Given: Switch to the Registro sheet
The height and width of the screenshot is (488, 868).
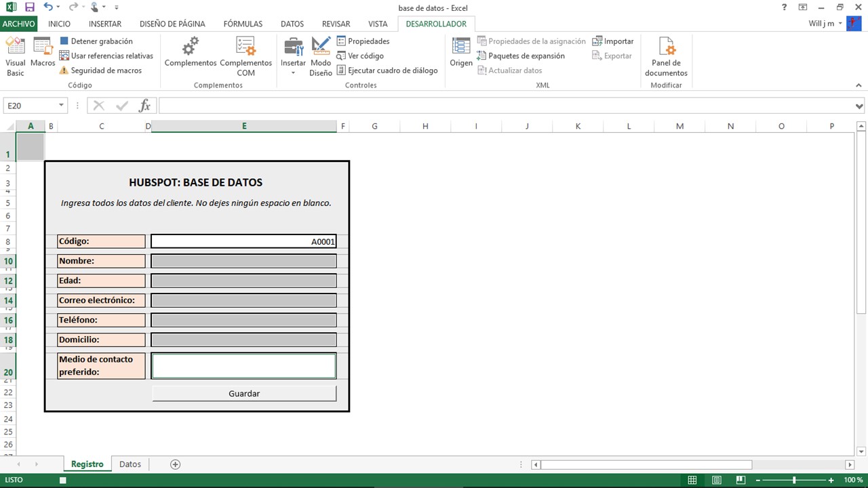Looking at the screenshot, I should click(x=87, y=464).
